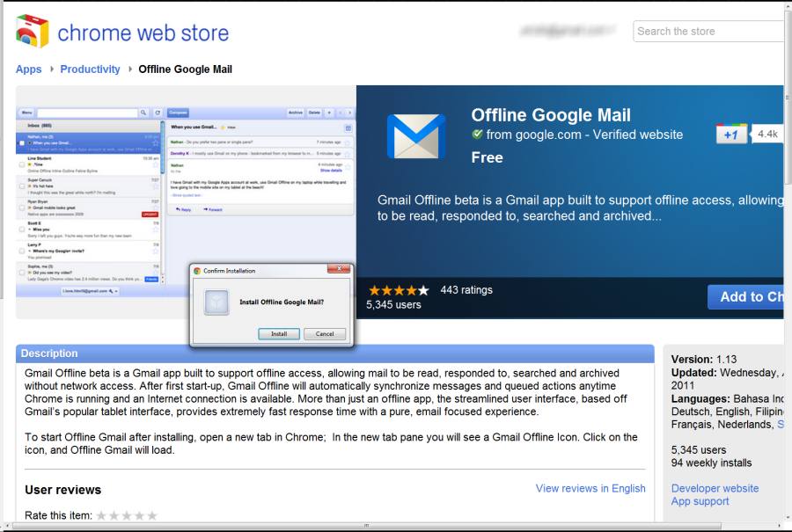The width and height of the screenshot is (792, 532).
Task: Click the Google +1 button
Action: [730, 135]
